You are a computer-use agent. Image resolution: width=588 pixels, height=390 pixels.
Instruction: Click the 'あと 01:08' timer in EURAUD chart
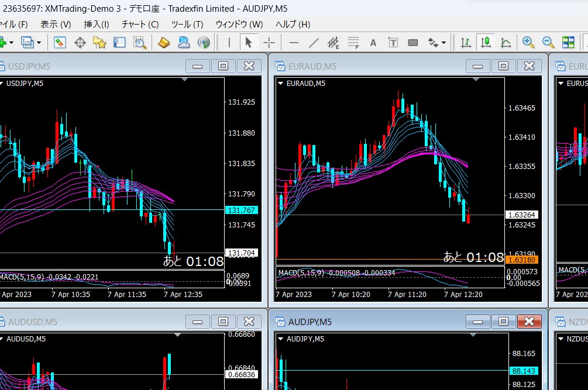[474, 257]
